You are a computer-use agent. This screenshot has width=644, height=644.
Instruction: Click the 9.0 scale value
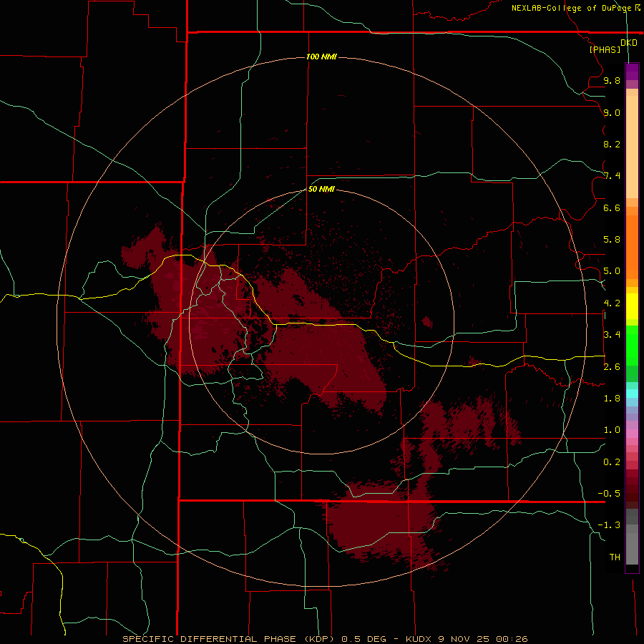click(612, 112)
